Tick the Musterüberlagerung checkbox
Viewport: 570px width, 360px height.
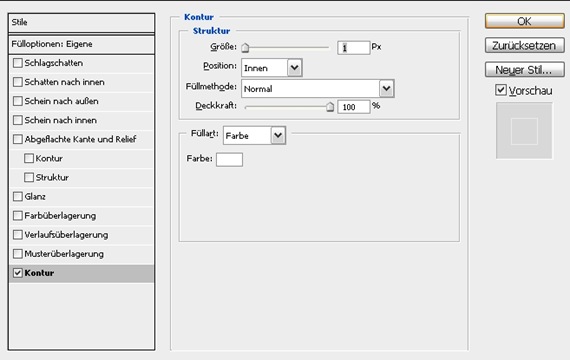(x=17, y=253)
